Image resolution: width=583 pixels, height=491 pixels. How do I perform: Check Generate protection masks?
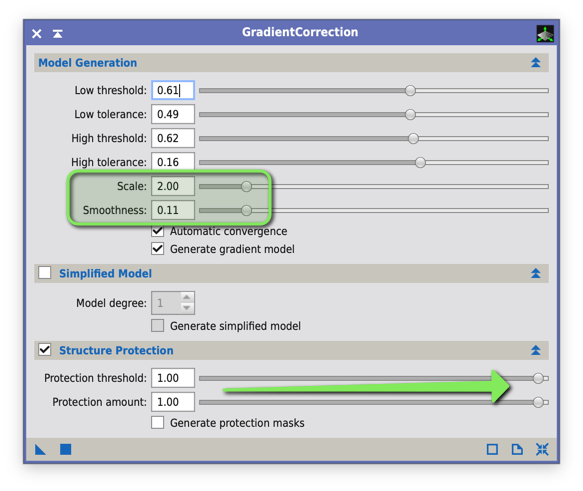coord(158,423)
